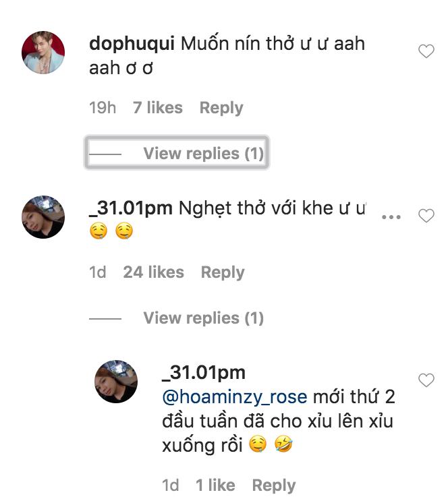Open _31.01pm username on "Nghẹt thở" comment
Viewport: 448px width, 503px height.
(131, 208)
